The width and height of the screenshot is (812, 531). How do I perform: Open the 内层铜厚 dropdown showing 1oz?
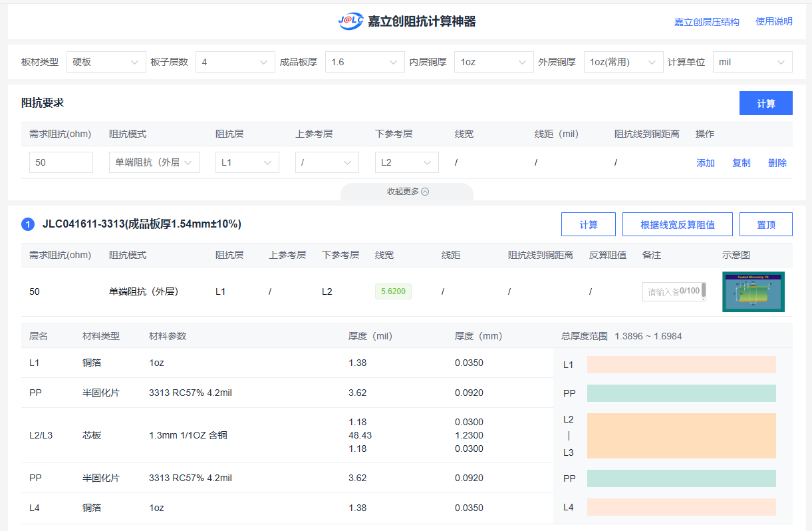click(494, 62)
